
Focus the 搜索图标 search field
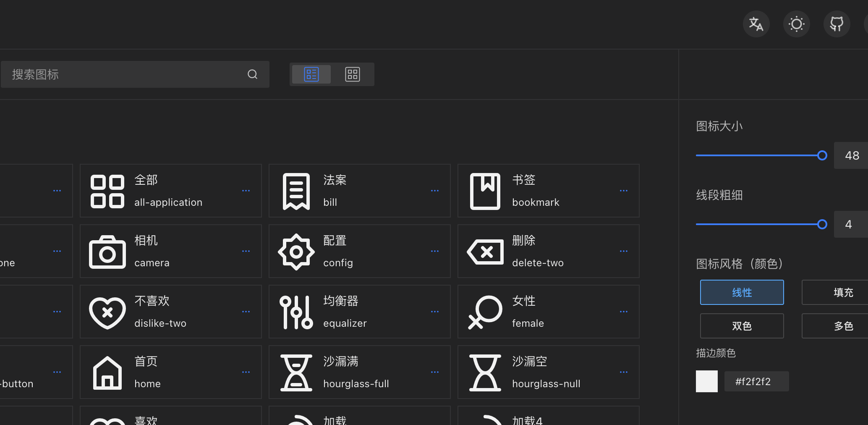pyautogui.click(x=135, y=74)
